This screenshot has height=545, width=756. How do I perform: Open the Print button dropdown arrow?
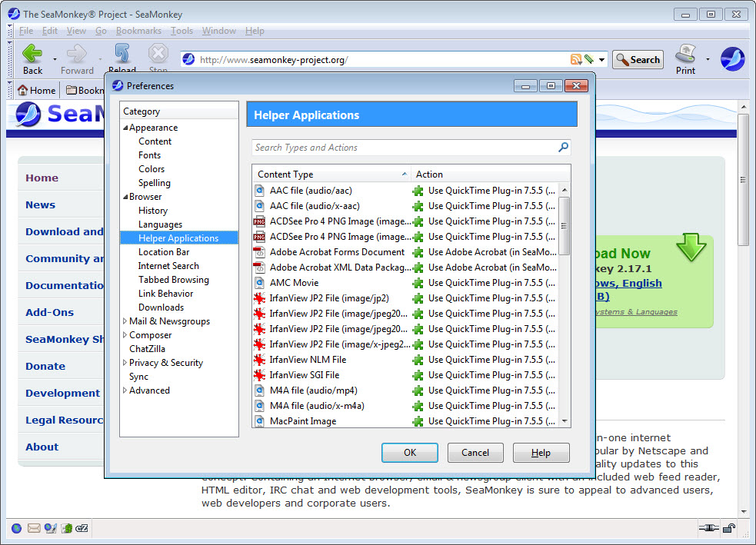(x=708, y=59)
